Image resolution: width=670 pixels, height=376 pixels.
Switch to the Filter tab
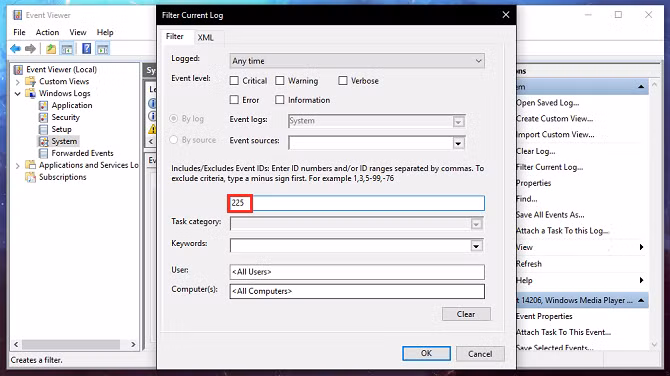pos(175,37)
